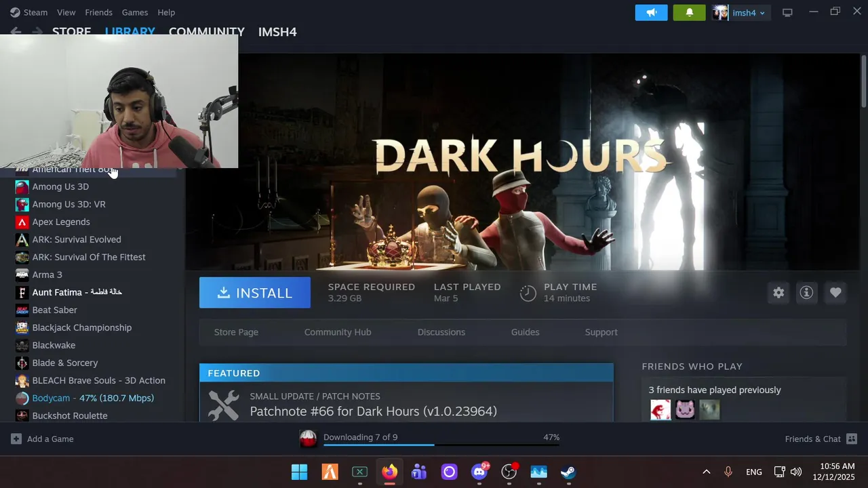868x488 pixels.
Task: View the third gray friend avatar
Action: coord(709,409)
